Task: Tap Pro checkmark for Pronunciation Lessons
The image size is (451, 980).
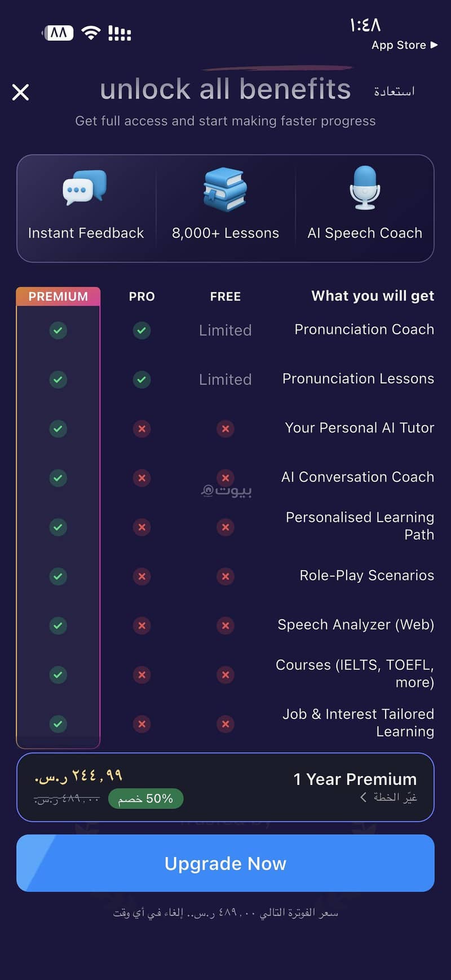Action: pos(142,379)
